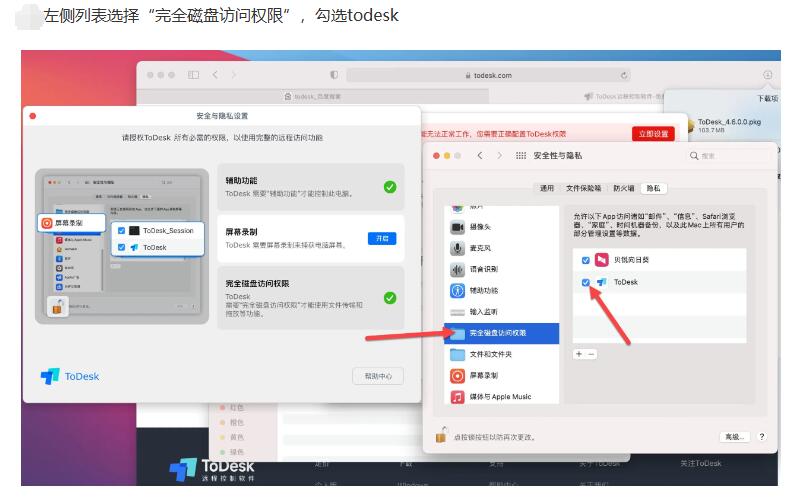The width and height of the screenshot is (800, 498).
Task: Click the lock icon to make changes
Action: [x=441, y=436]
